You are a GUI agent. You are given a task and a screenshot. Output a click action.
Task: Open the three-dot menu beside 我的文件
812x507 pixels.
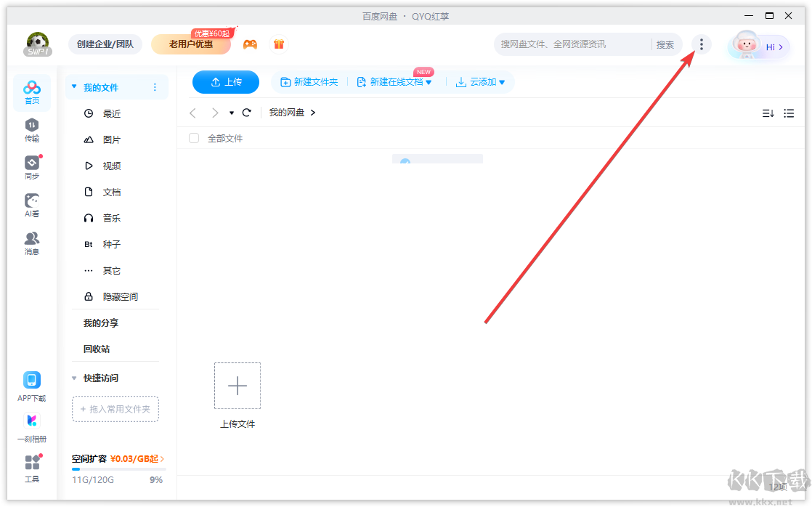155,87
